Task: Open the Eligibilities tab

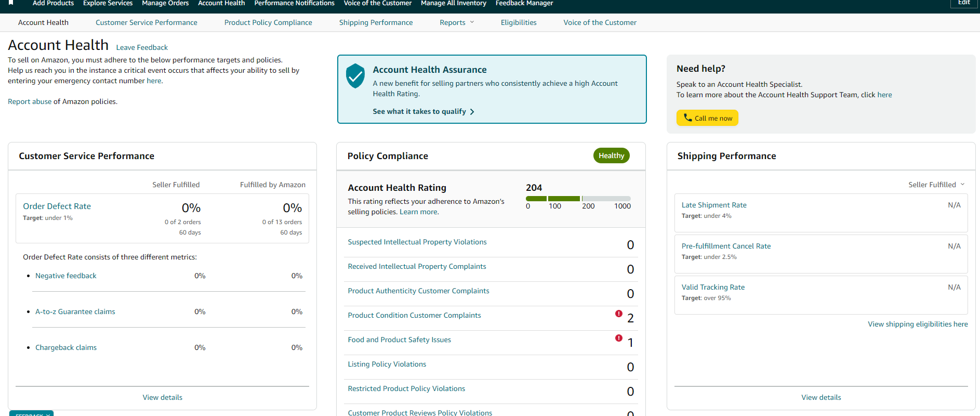Action: click(519, 22)
